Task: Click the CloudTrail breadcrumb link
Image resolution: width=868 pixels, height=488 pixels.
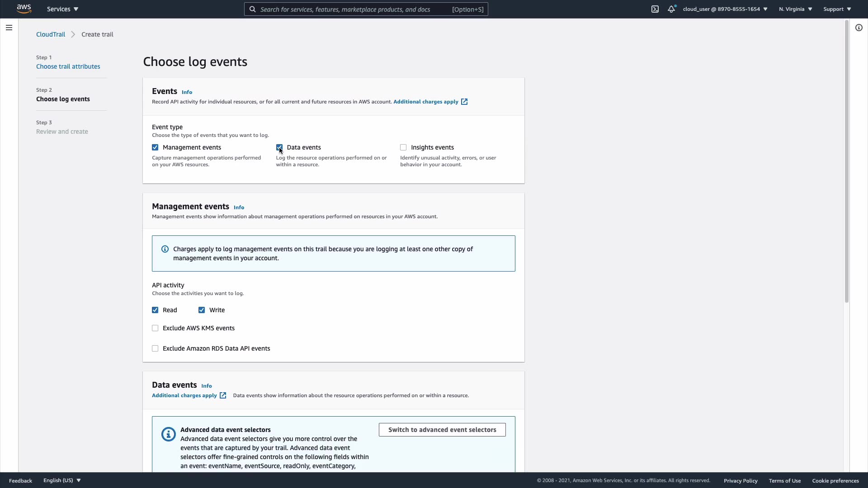Action: tap(51, 34)
